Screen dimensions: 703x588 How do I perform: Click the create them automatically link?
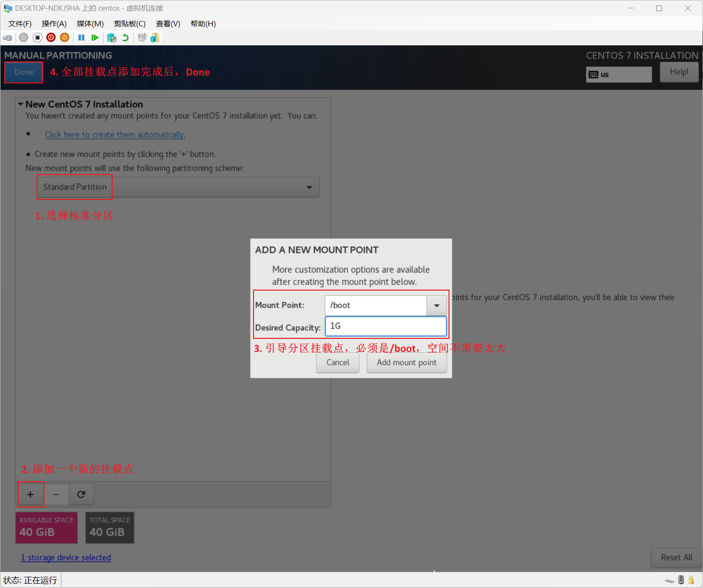(115, 135)
